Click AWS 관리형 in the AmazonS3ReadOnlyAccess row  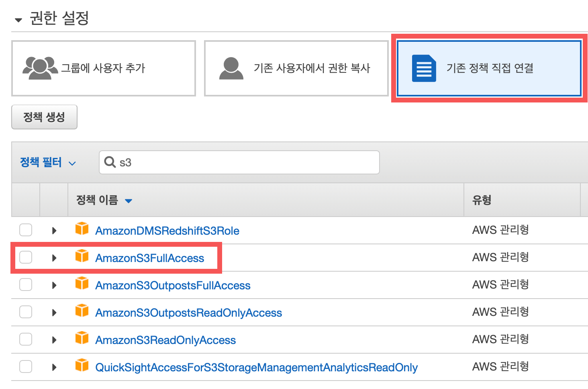[500, 339]
